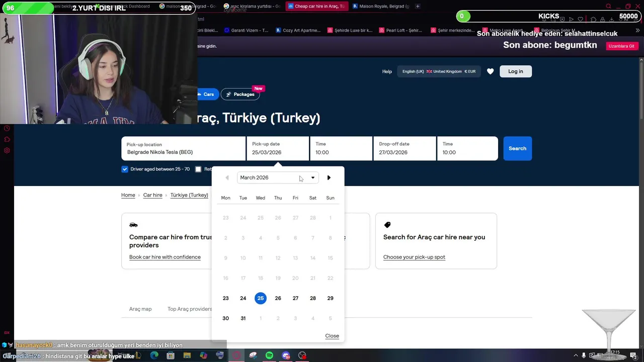
Task: Open the notification center in system tray
Action: (x=633, y=355)
